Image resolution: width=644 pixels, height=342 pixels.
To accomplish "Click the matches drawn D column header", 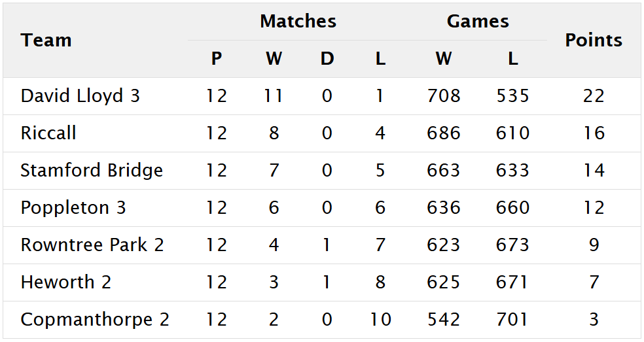I will coord(327,59).
